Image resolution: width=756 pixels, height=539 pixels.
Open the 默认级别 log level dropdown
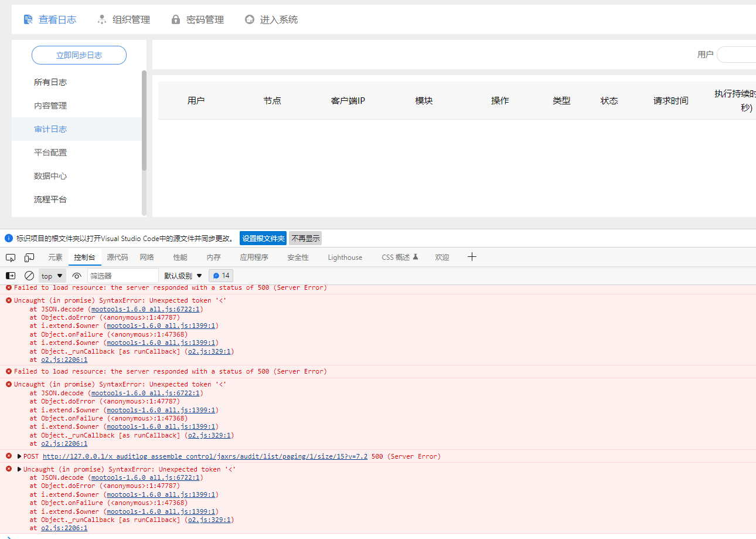(x=182, y=275)
